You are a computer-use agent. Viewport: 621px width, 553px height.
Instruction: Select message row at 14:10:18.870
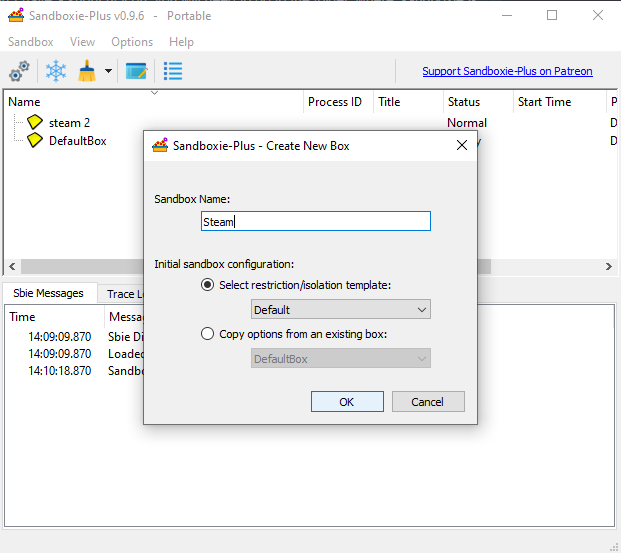click(75, 370)
